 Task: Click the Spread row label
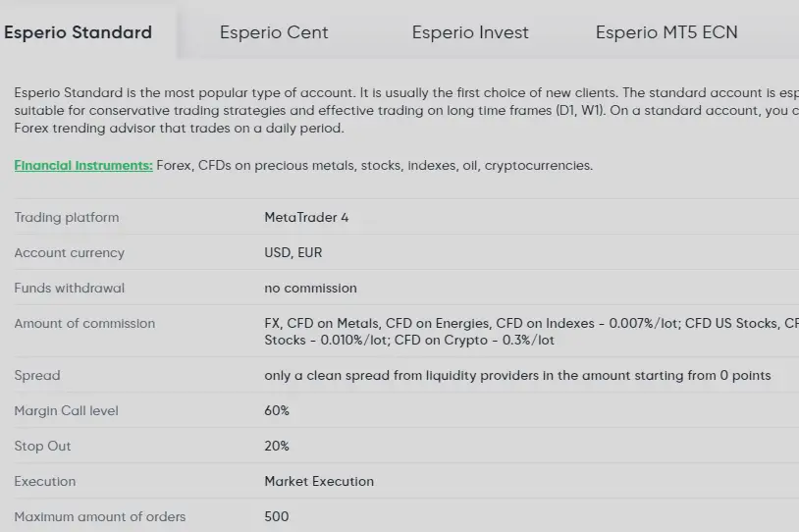coord(37,375)
